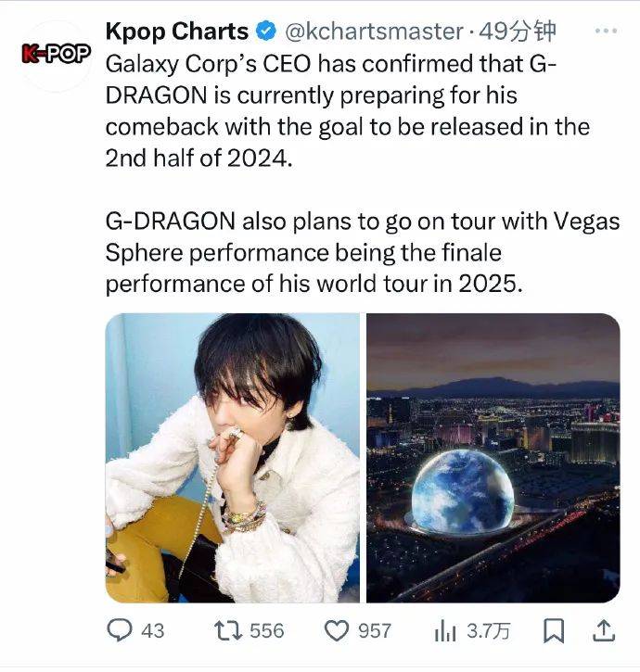This screenshot has height=672, width=640.
Task: Click the blue verified badge
Action: [x=265, y=32]
